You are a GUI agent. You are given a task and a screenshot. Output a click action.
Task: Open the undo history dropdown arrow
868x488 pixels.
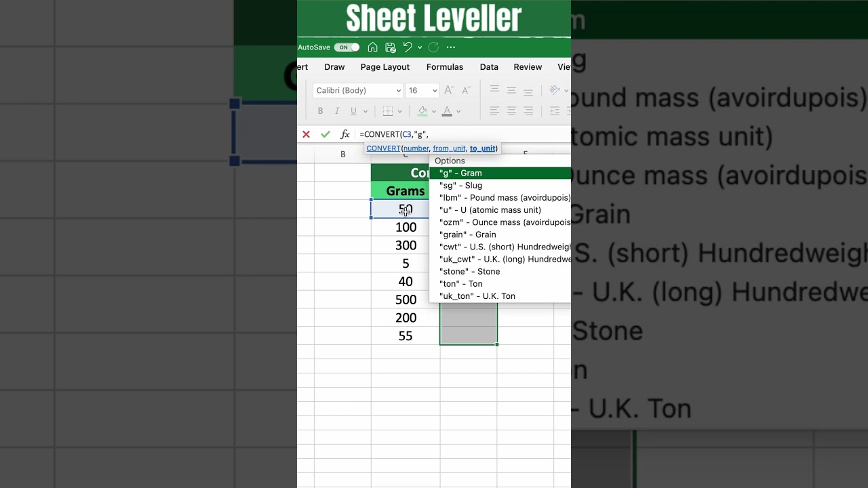(x=420, y=47)
